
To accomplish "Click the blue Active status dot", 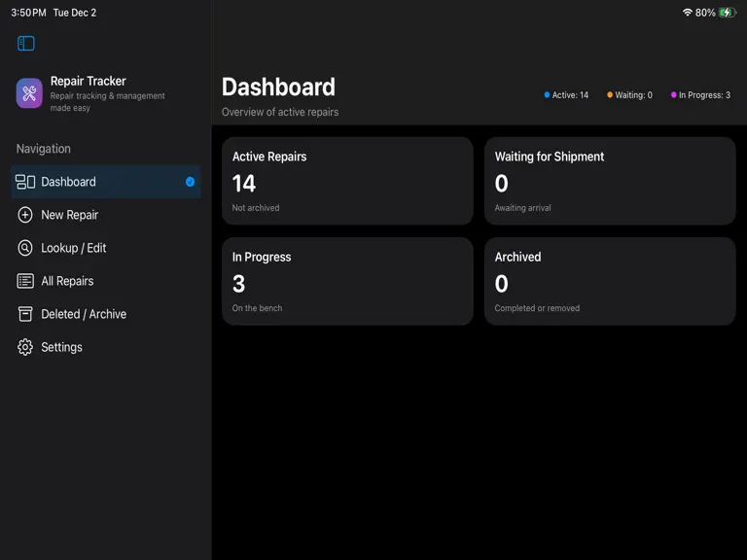I will (x=547, y=94).
